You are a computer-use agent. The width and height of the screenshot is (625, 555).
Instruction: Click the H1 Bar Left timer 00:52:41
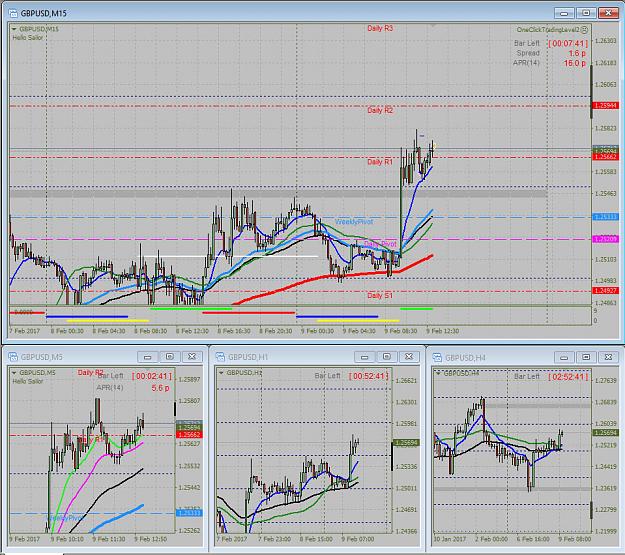coord(369,376)
